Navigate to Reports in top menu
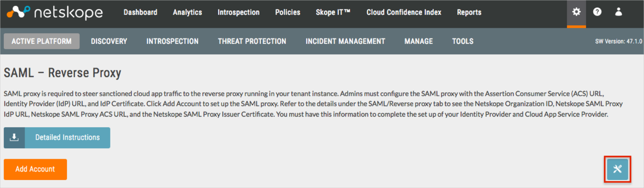 point(469,13)
